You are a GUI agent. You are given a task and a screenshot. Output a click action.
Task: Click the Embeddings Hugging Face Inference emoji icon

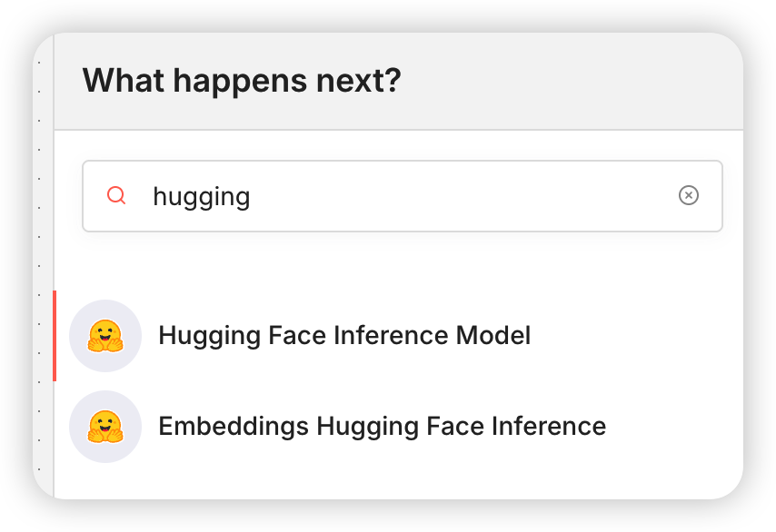click(105, 427)
